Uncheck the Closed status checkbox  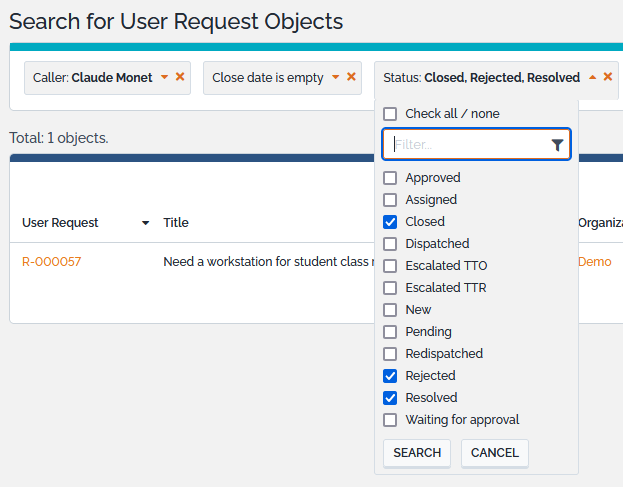[x=390, y=222]
